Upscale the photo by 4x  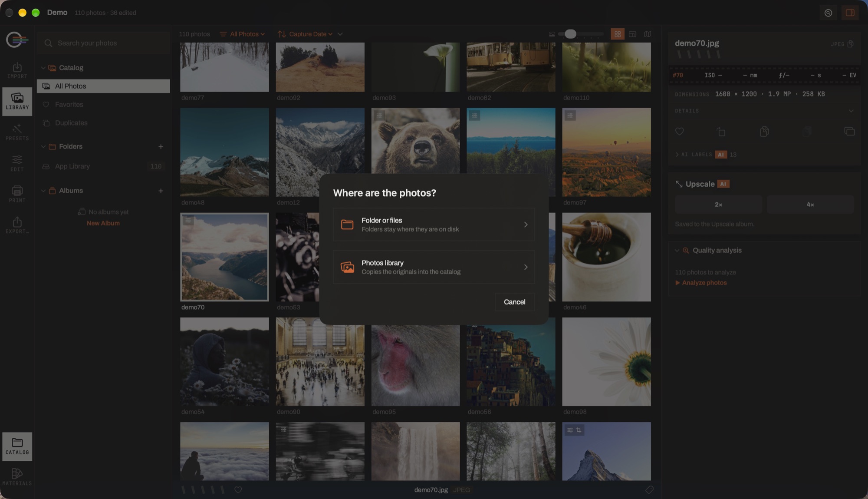point(810,205)
